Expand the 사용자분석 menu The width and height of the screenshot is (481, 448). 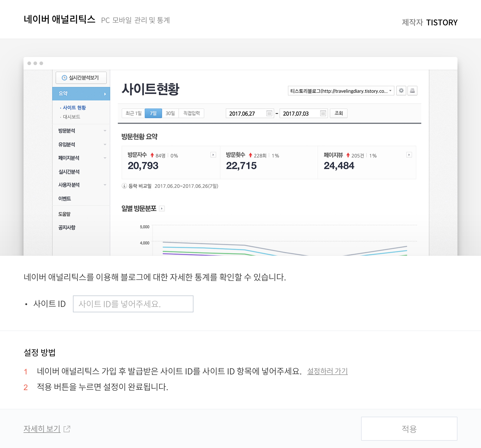81,185
